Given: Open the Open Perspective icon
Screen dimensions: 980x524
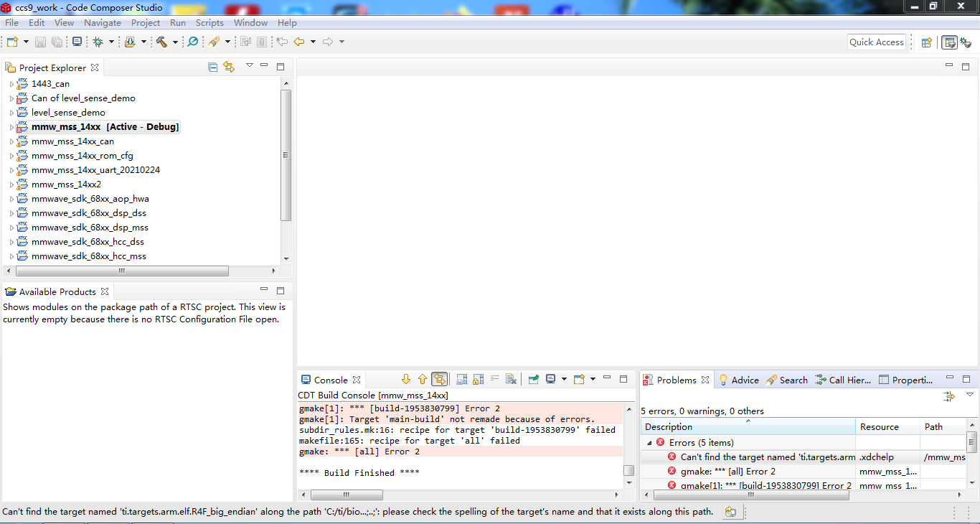Looking at the screenshot, I should click(926, 42).
